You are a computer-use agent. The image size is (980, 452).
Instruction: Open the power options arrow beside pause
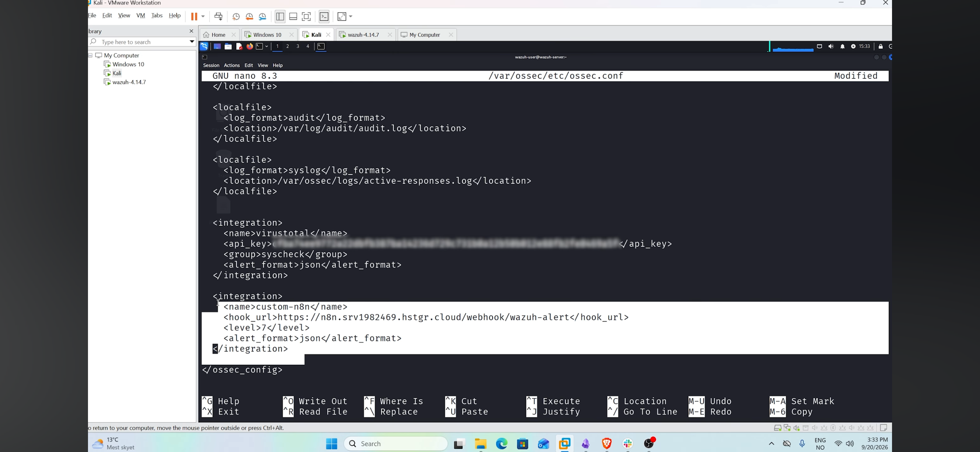[x=203, y=16]
